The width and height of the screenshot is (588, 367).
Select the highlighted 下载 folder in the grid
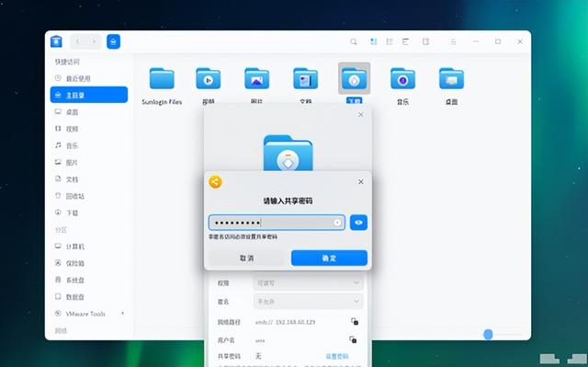pyautogui.click(x=354, y=84)
